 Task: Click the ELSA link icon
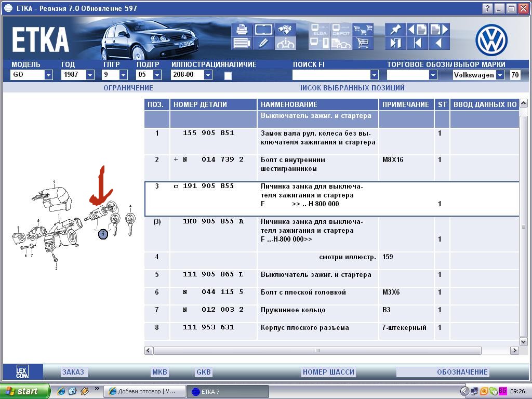pos(320,30)
